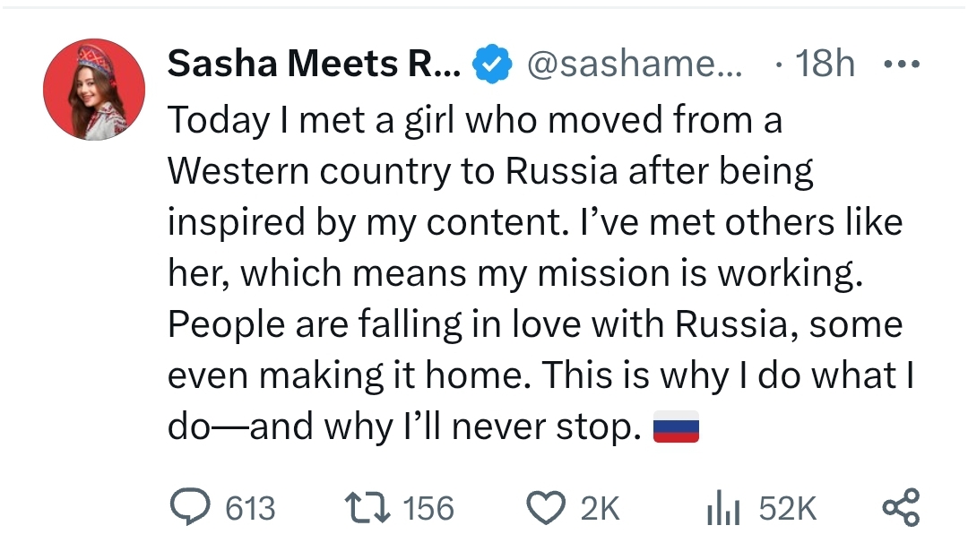Click the 52K views count
The width and height of the screenshot is (968, 560).
click(787, 509)
